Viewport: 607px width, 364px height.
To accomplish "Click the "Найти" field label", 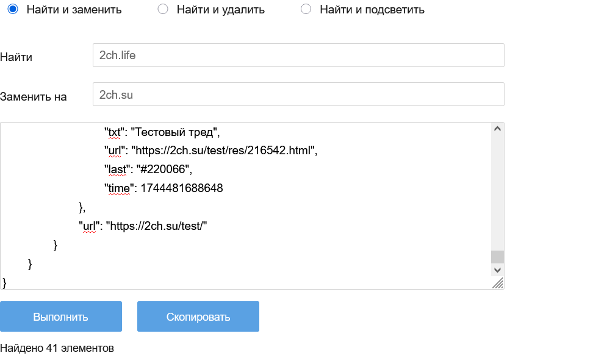I will [x=16, y=57].
